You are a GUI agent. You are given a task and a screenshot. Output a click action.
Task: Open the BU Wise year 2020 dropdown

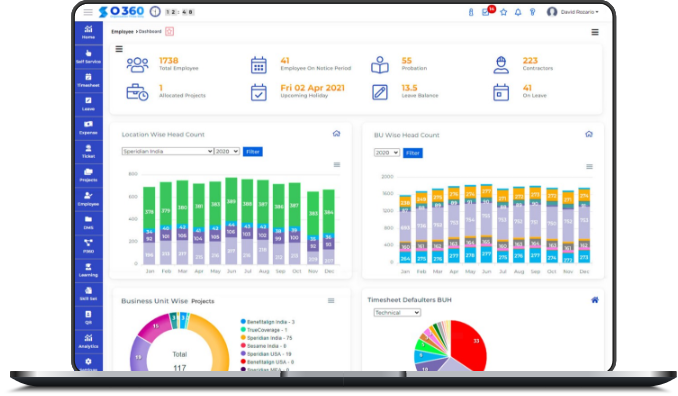tap(387, 153)
